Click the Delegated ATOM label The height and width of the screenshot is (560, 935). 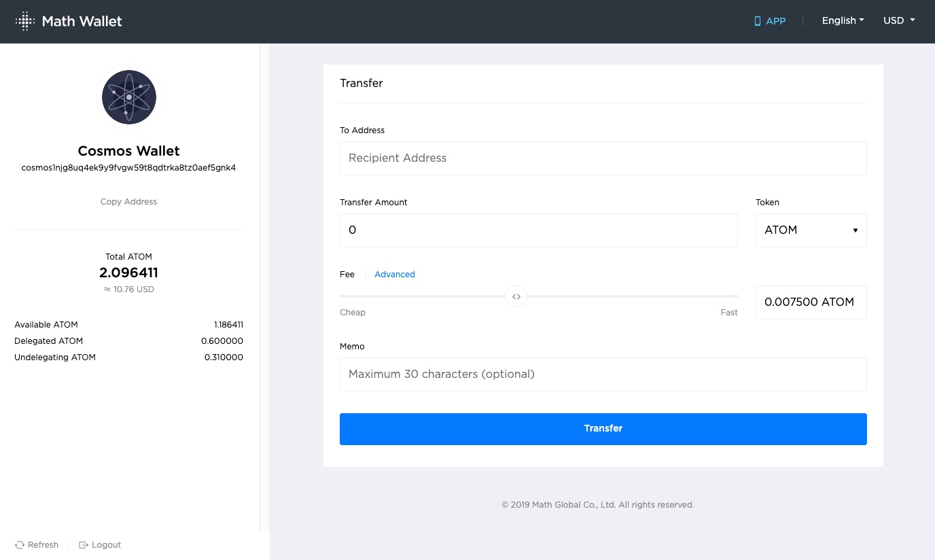pos(49,341)
